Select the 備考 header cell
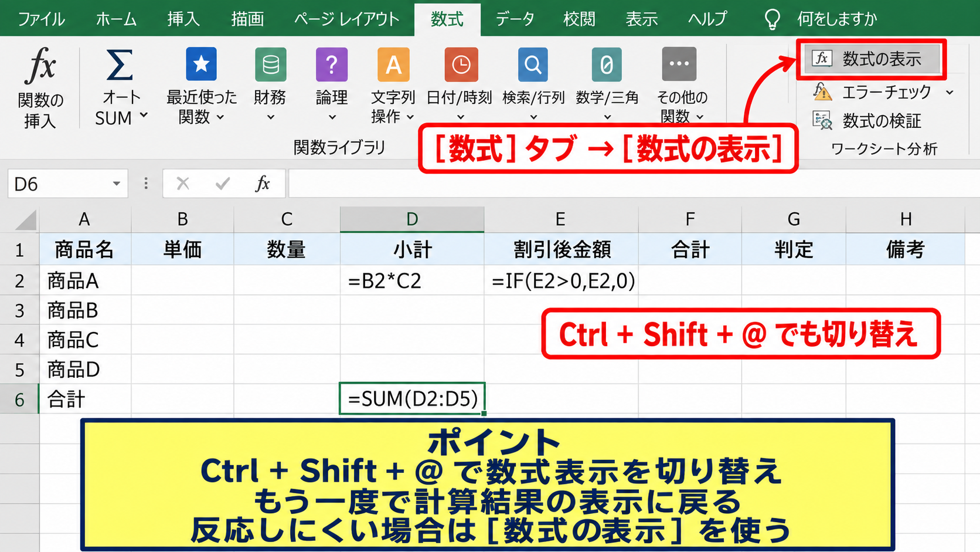980x552 pixels. [x=906, y=250]
